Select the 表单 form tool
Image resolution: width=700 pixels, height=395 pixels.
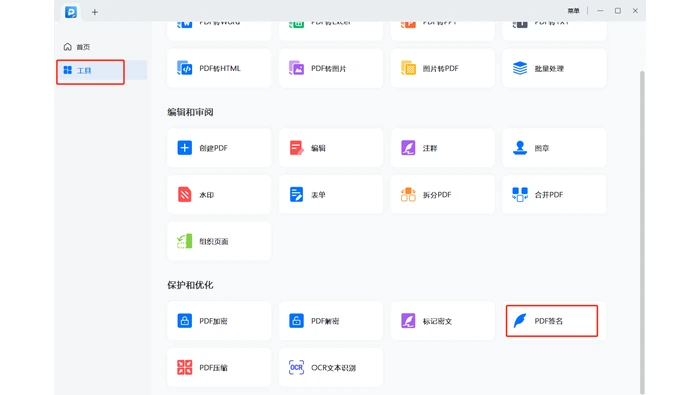coord(331,195)
